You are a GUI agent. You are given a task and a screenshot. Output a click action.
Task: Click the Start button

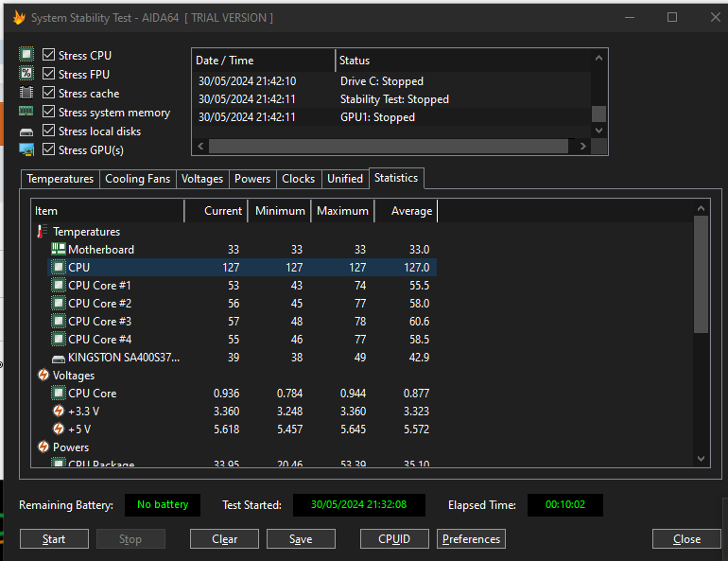[54, 538]
